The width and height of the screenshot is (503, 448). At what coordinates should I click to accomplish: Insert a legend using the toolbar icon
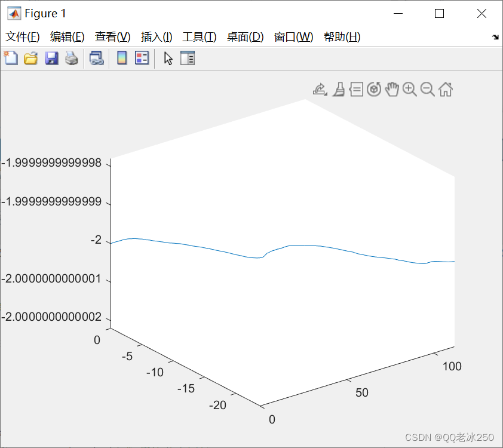[x=142, y=59]
